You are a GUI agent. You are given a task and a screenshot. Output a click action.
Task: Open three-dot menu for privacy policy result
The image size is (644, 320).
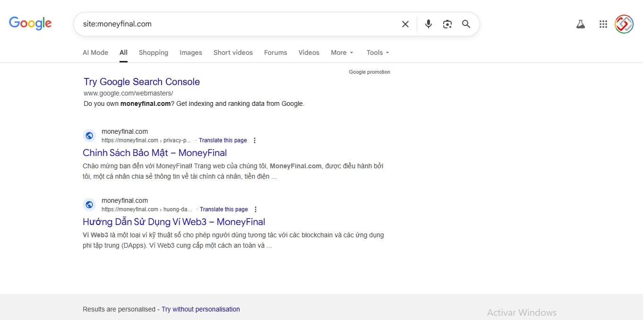tap(255, 140)
